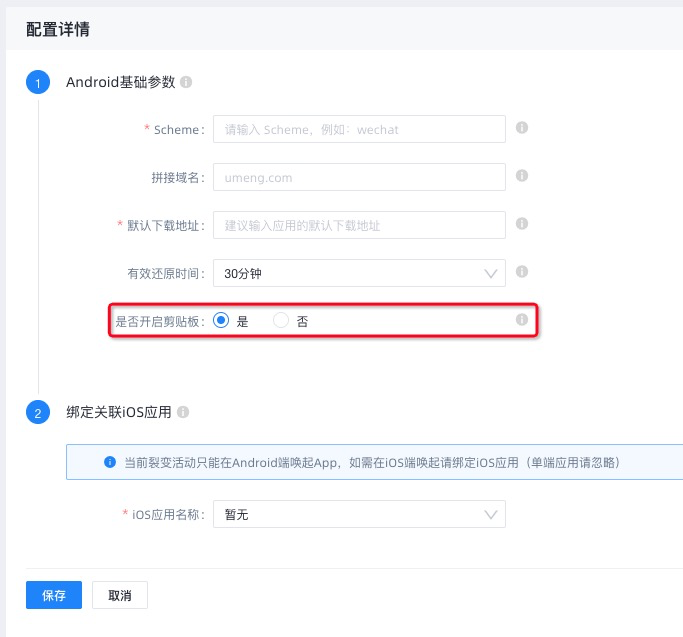683x637 pixels.
Task: Click info icon beside 有效还原时间 dropdown
Action: pyautogui.click(x=522, y=271)
